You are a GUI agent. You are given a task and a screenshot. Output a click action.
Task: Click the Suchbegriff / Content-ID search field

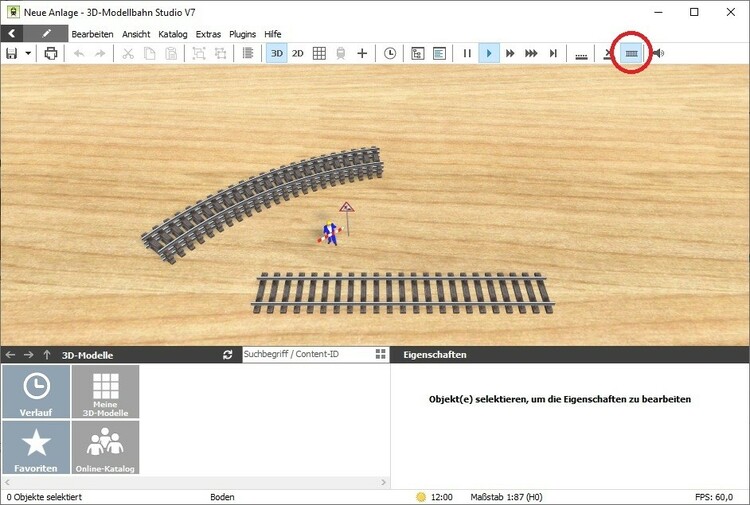308,354
